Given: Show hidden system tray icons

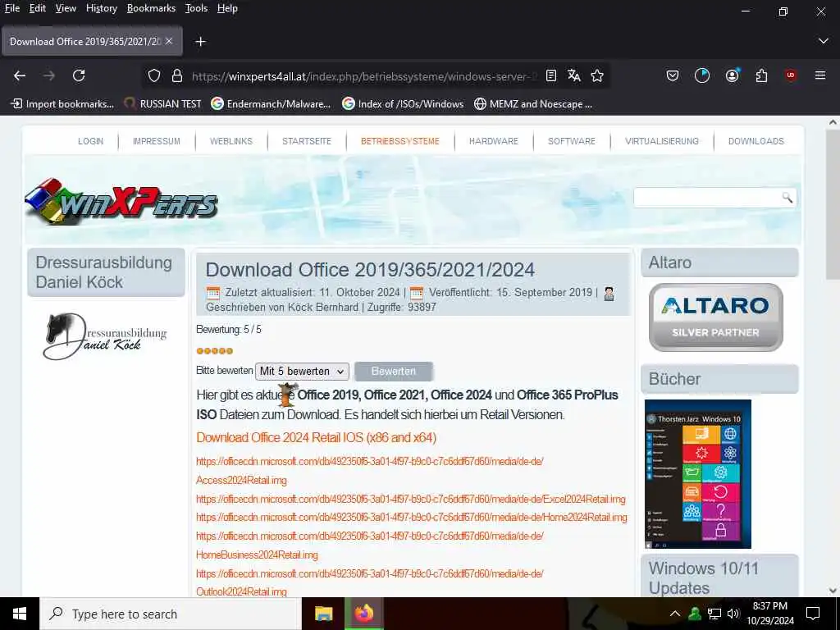Looking at the screenshot, I should 675,614.
